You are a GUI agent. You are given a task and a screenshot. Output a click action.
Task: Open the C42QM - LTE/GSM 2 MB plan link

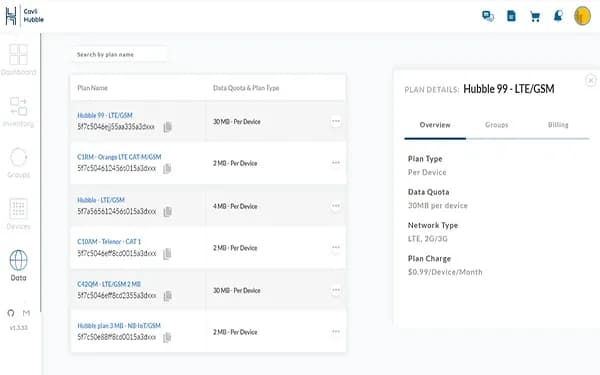pyautogui.click(x=109, y=284)
